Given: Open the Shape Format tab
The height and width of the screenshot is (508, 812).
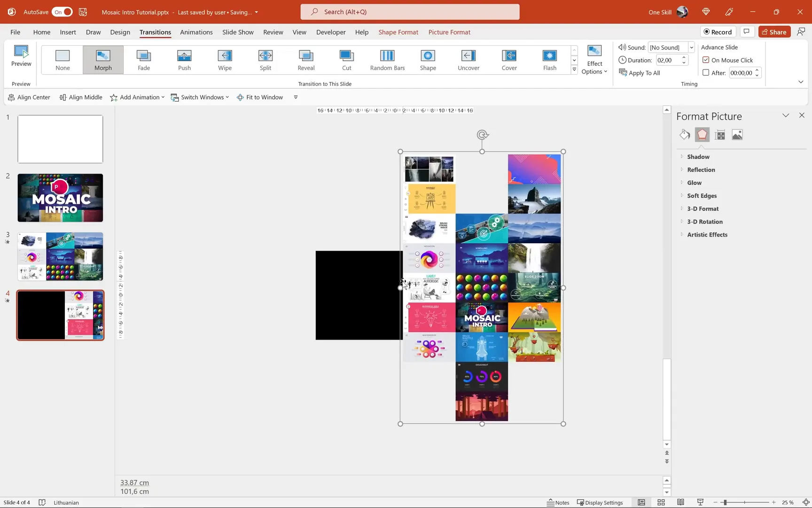Looking at the screenshot, I should point(398,32).
